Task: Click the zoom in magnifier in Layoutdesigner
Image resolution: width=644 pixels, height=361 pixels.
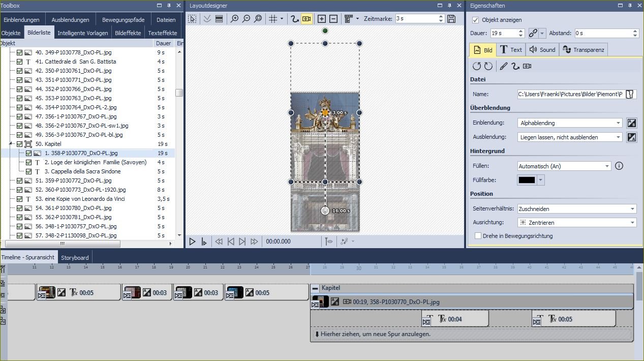Action: [234, 19]
